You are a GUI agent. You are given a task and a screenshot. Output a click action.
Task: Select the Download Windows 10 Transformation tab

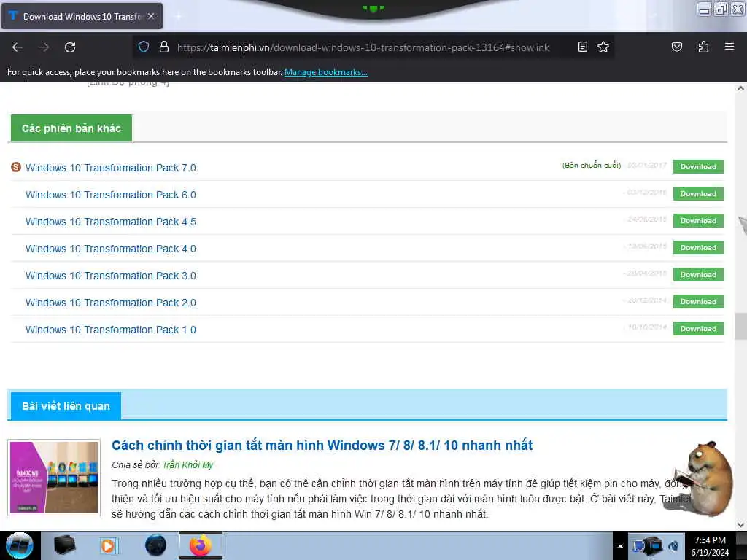[x=82, y=16]
